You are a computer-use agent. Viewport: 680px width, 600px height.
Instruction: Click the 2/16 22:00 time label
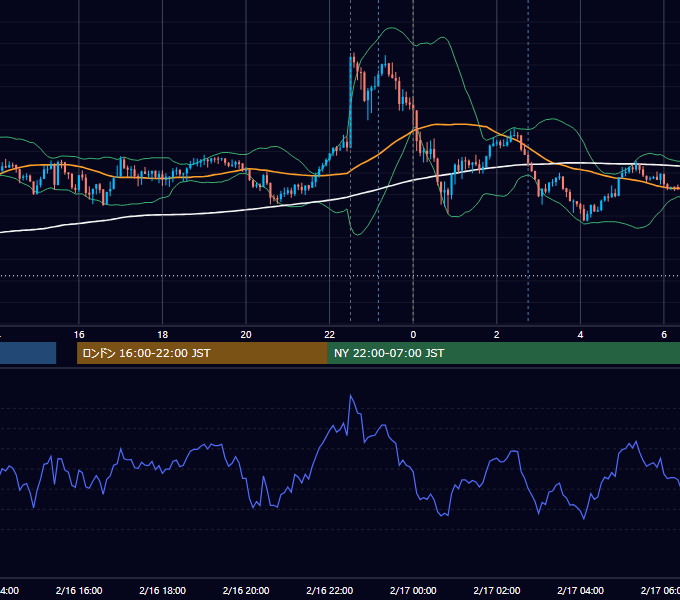pyautogui.click(x=330, y=590)
